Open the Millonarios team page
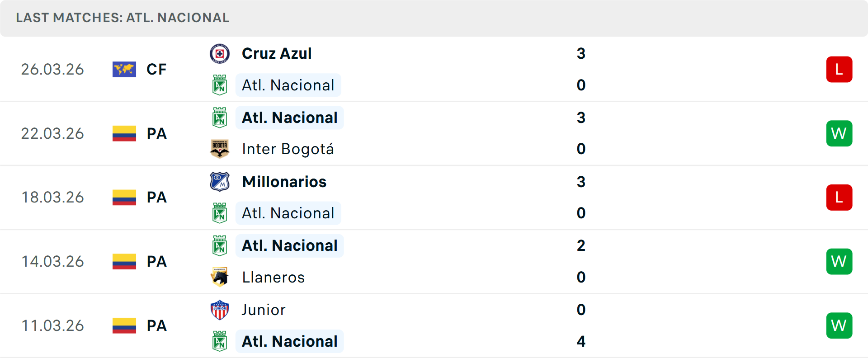The image size is (868, 358). click(x=284, y=182)
